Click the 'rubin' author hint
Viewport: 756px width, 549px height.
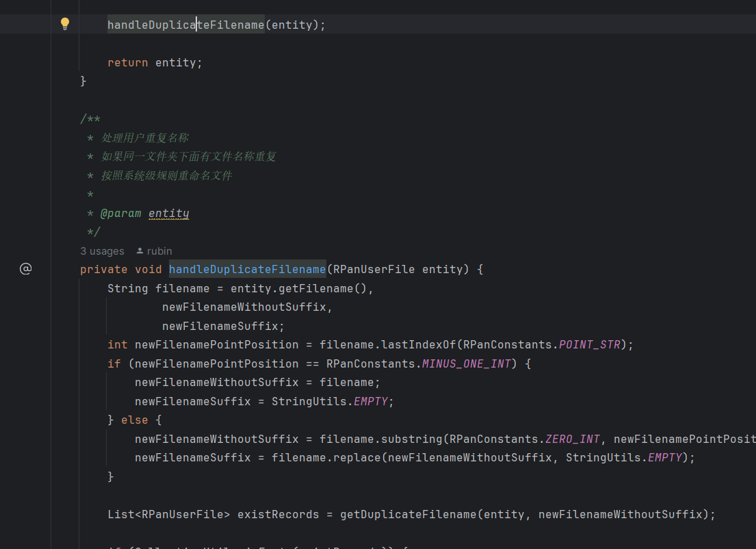(x=159, y=251)
